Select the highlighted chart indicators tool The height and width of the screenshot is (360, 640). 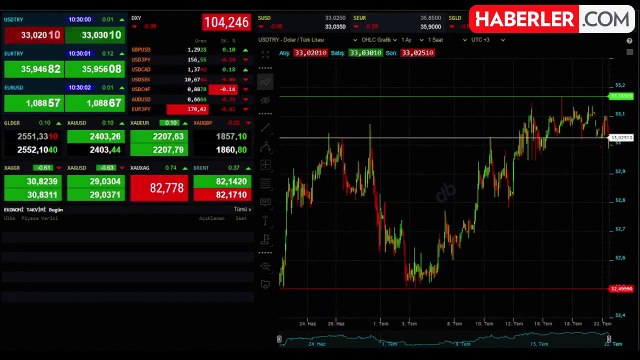tap(265, 82)
